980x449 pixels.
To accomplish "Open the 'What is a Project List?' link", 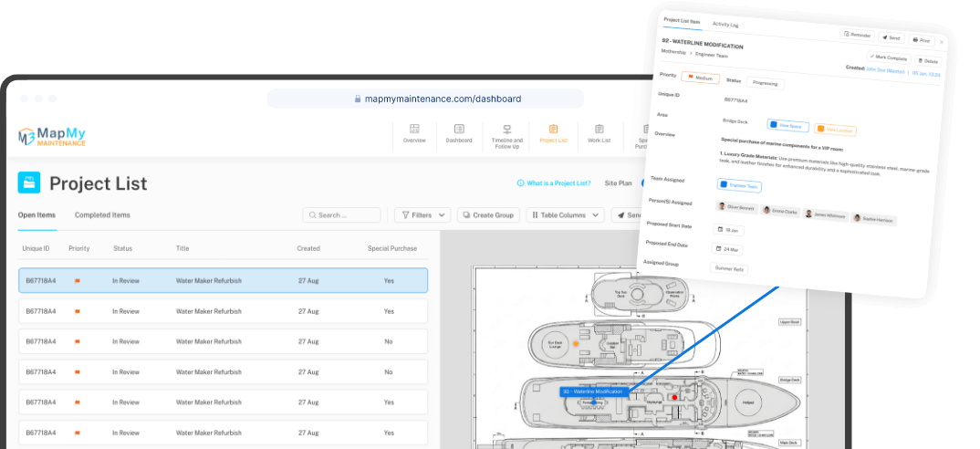I will [x=554, y=183].
